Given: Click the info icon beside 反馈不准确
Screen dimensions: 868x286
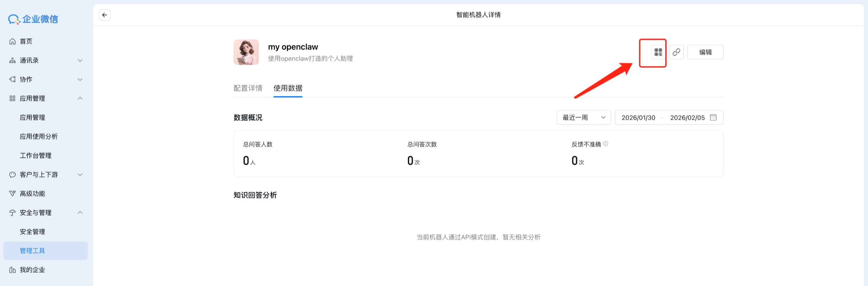Looking at the screenshot, I should (606, 144).
